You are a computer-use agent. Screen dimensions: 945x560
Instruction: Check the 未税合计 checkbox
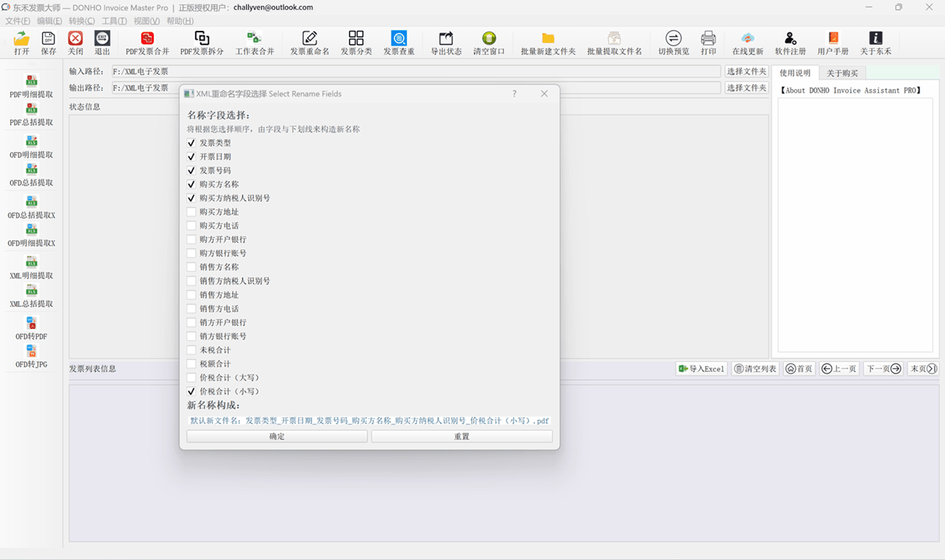tap(191, 350)
